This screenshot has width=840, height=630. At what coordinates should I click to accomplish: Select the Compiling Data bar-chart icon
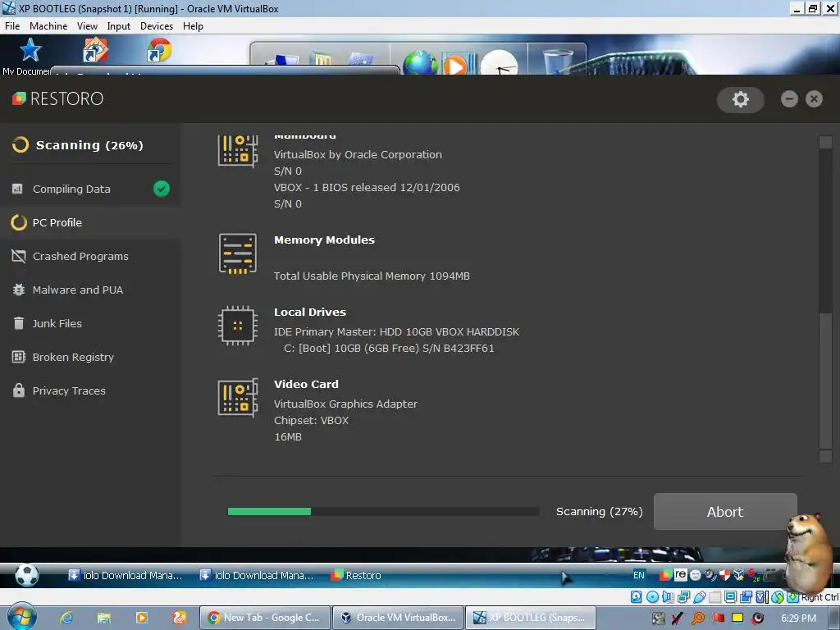[x=18, y=189]
